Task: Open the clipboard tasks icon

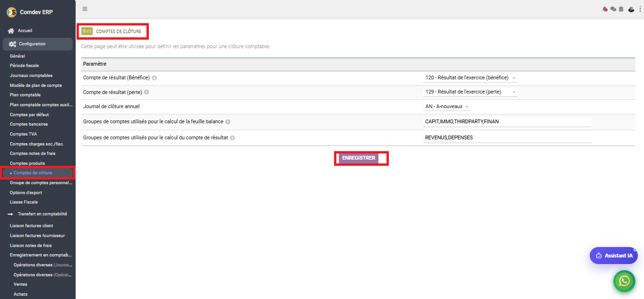Action: click(x=621, y=9)
